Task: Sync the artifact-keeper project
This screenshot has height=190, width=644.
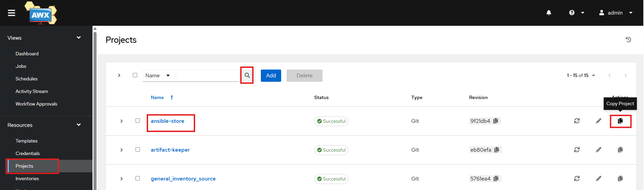Action: coord(577,150)
